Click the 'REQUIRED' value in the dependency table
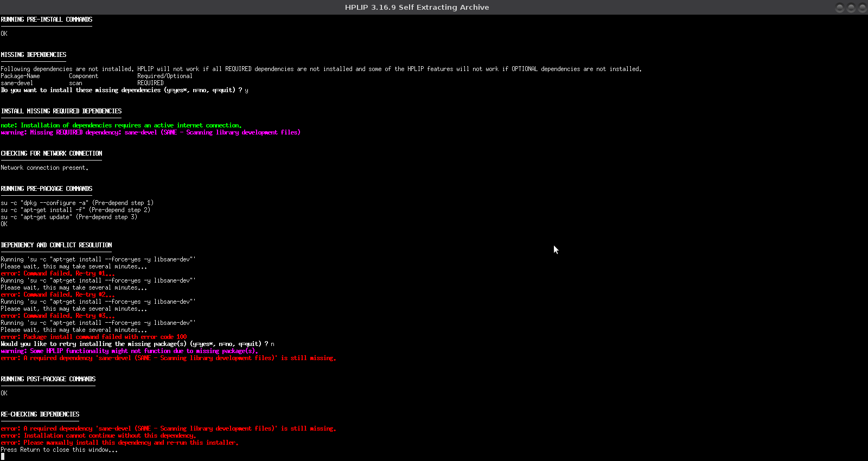Screen dimensions: 868x461 [150, 83]
